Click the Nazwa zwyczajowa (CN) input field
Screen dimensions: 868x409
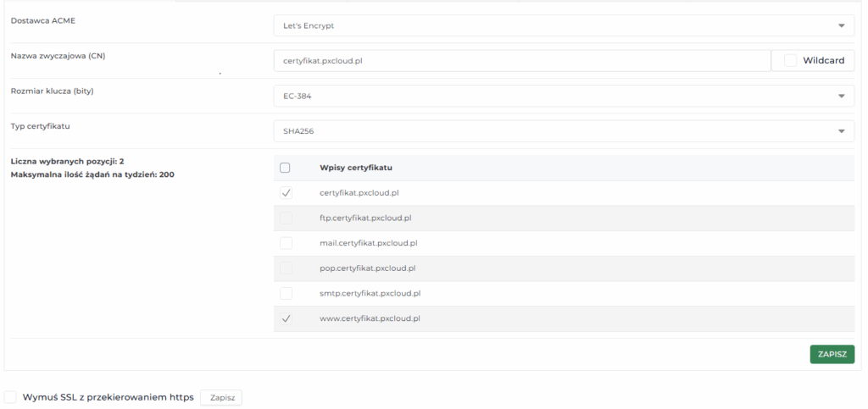click(521, 61)
